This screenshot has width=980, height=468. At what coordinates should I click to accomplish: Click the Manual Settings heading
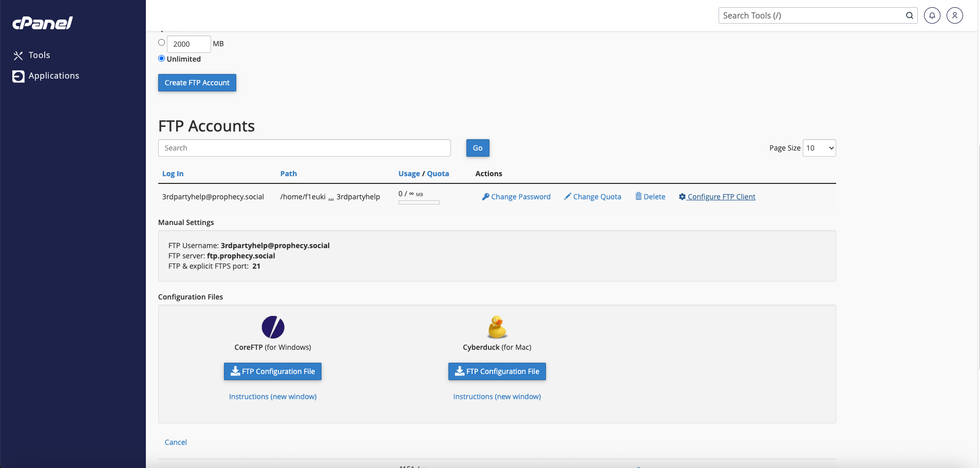click(186, 222)
